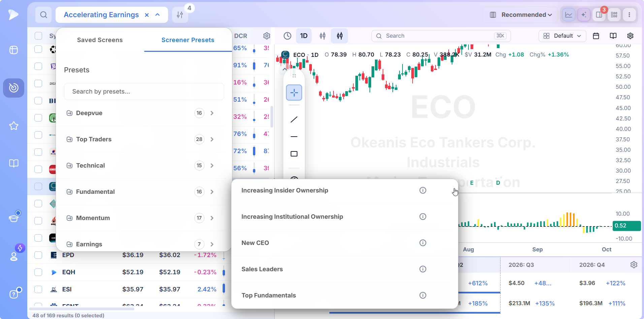
Task: Check the checkbox in the 16% DCR row
Action: [x=38, y=83]
